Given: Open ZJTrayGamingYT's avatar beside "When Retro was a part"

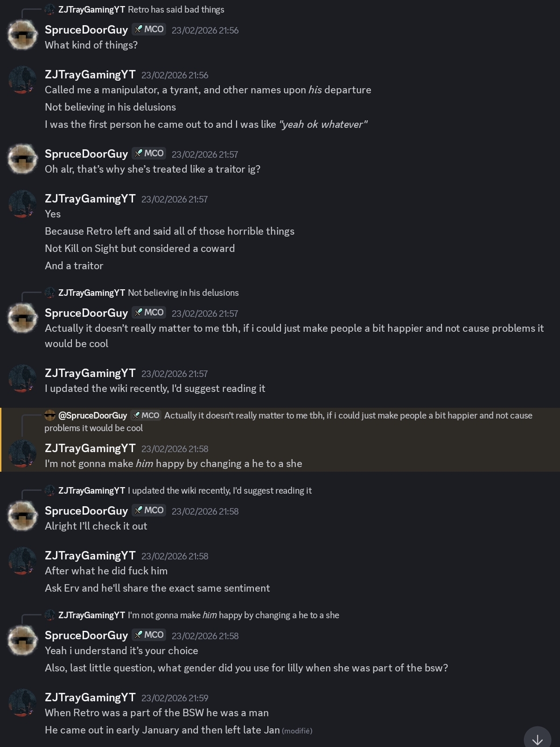Looking at the screenshot, I should (22, 703).
